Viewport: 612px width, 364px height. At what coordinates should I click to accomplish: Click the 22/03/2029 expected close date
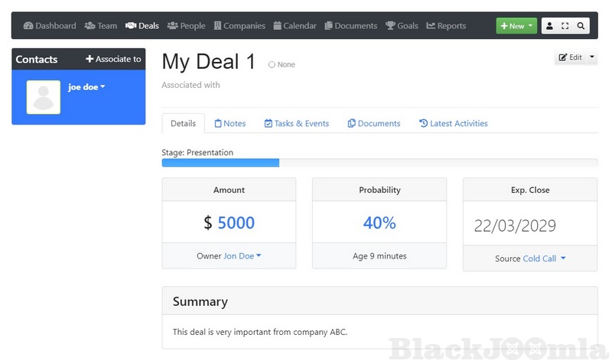point(515,226)
